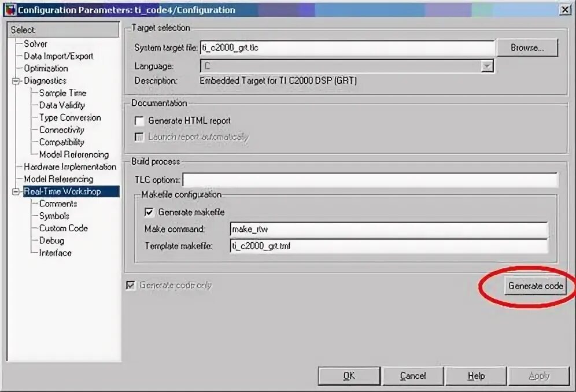Open the Data Import/Export pane
576x392 pixels.
click(x=58, y=56)
